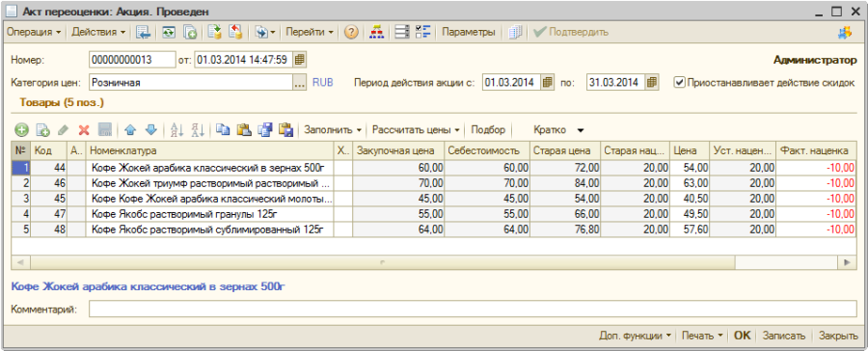Click the red delete row icon
The width and height of the screenshot is (868, 351).
click(84, 130)
